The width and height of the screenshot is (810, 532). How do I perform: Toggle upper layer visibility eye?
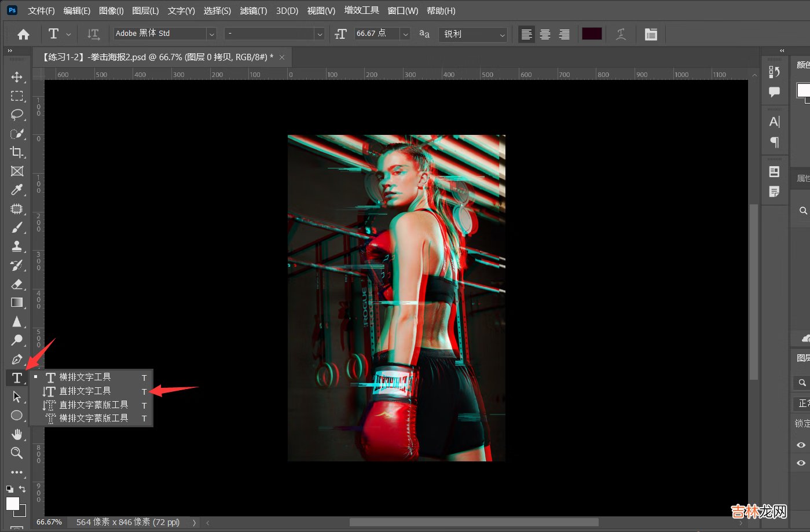(801, 445)
